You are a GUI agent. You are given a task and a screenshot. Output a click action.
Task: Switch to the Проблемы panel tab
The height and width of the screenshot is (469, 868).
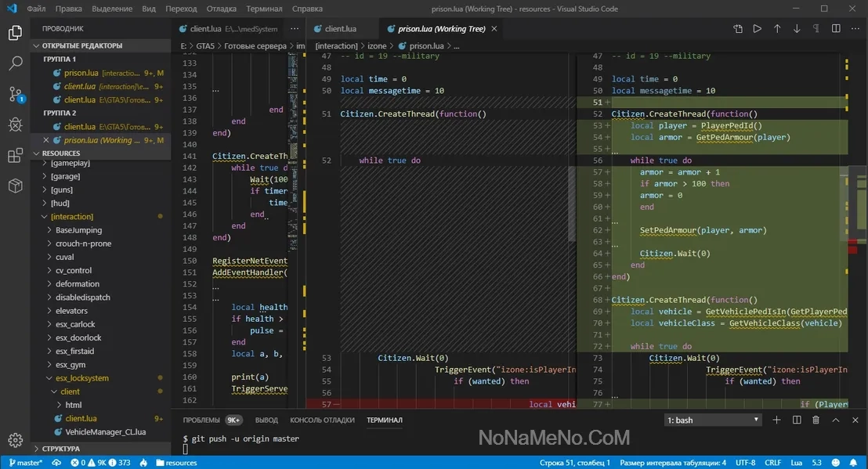tap(201, 420)
